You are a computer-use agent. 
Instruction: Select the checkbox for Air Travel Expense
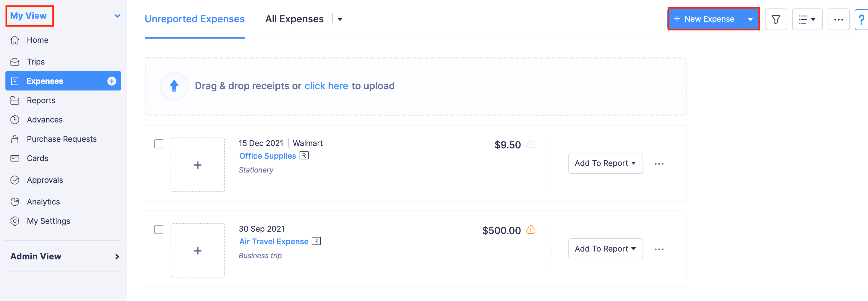[x=159, y=229]
